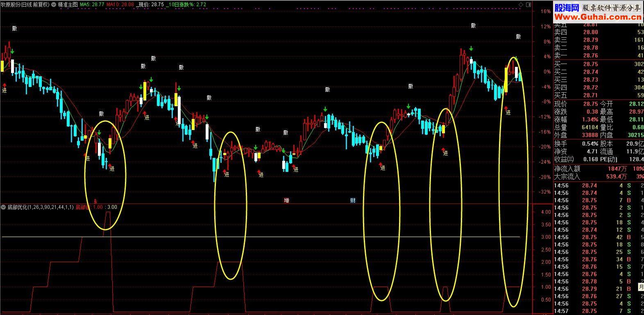This screenshot has height=315, width=644.
Task: Select the 14:56 tick at 28.79 volume 21
Action: tap(599, 289)
